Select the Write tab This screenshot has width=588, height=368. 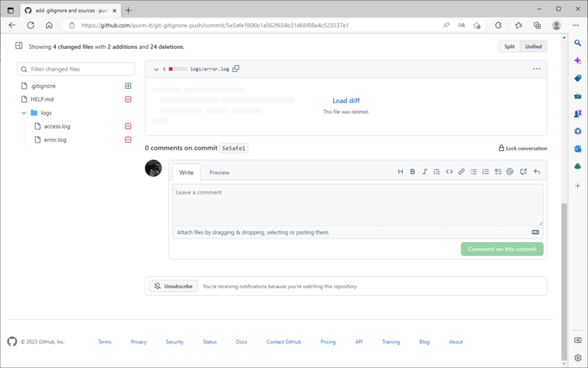point(186,172)
